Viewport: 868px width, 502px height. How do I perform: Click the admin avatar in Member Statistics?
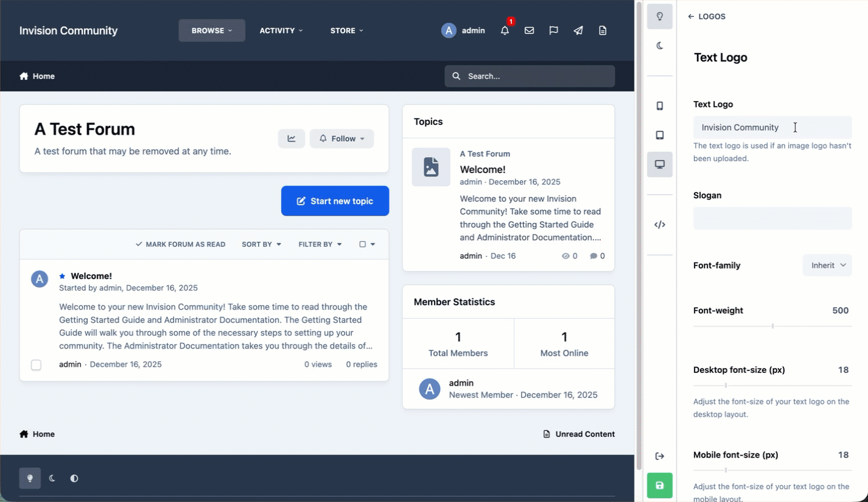[x=430, y=389]
